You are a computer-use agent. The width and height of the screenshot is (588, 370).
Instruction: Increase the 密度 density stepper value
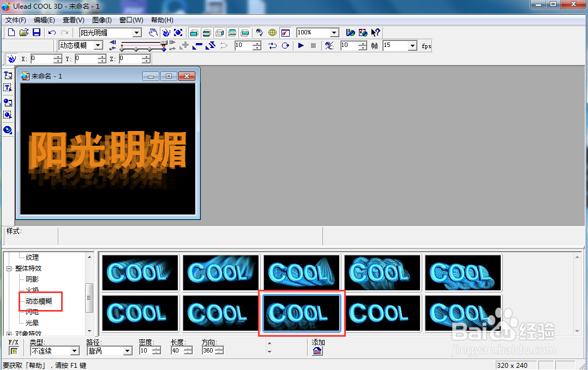click(x=157, y=348)
